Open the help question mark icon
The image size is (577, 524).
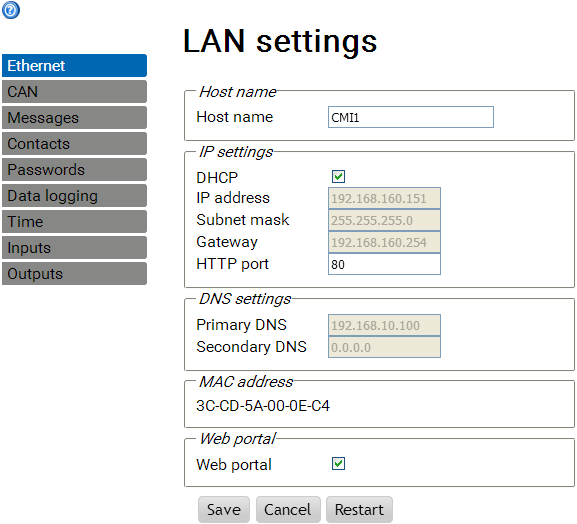pos(11,10)
